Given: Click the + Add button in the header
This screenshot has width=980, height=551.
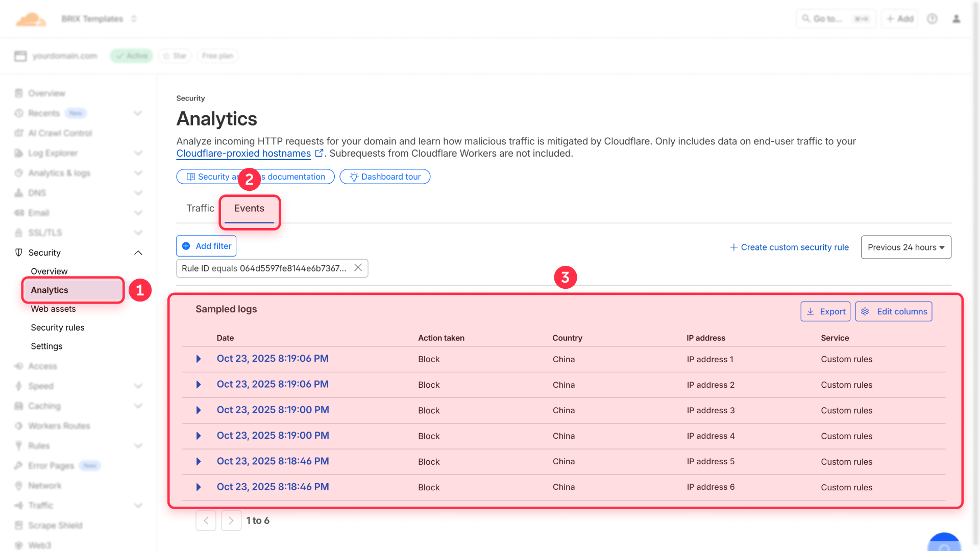Looking at the screenshot, I should point(899,18).
